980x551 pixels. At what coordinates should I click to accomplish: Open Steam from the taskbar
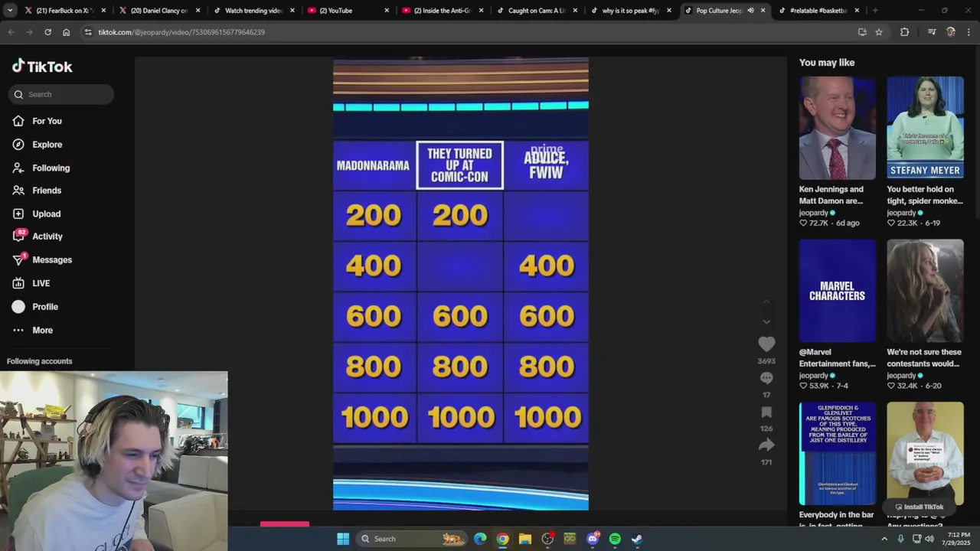[x=637, y=539]
